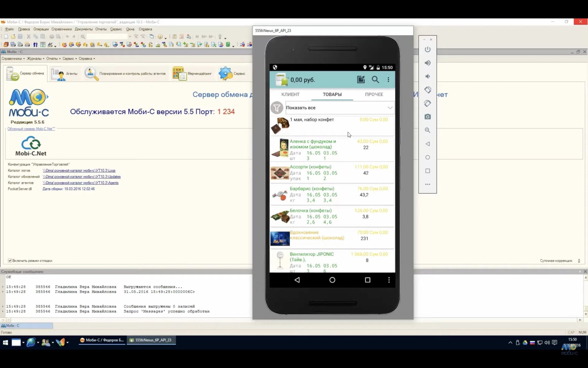Image resolution: width=588 pixels, height=368 pixels.
Task: Toggle the debug mode checkbox
Action: point(10,261)
